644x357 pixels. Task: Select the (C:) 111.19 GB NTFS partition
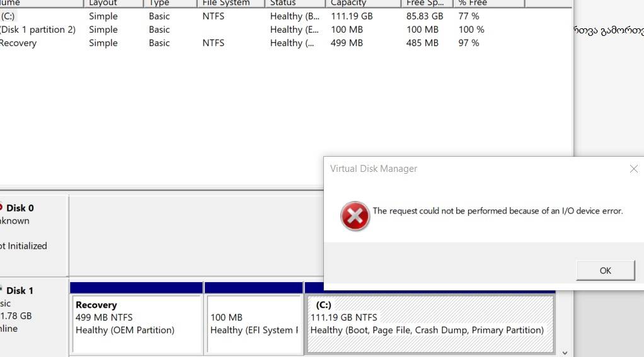coord(430,322)
